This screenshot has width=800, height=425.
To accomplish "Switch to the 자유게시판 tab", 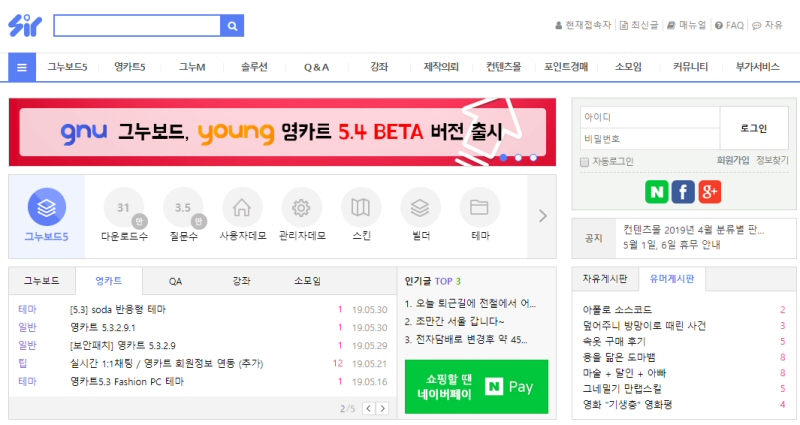I will [x=605, y=279].
